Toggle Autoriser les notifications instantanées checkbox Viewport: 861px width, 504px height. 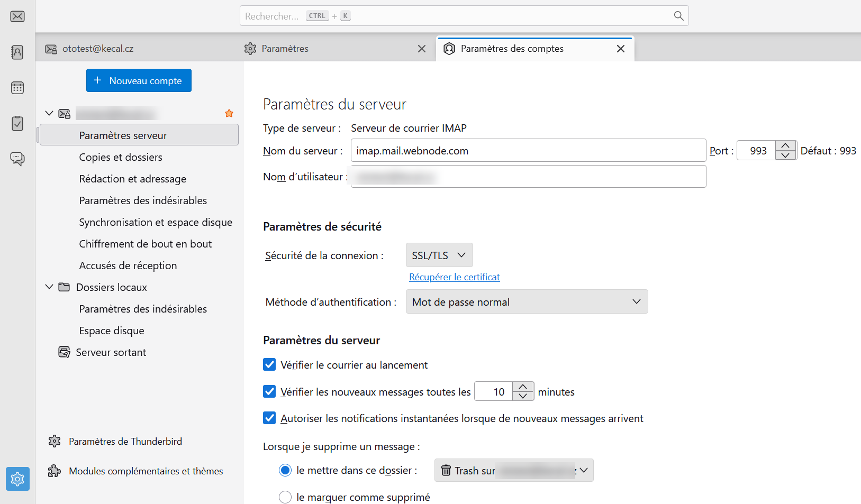(x=269, y=418)
